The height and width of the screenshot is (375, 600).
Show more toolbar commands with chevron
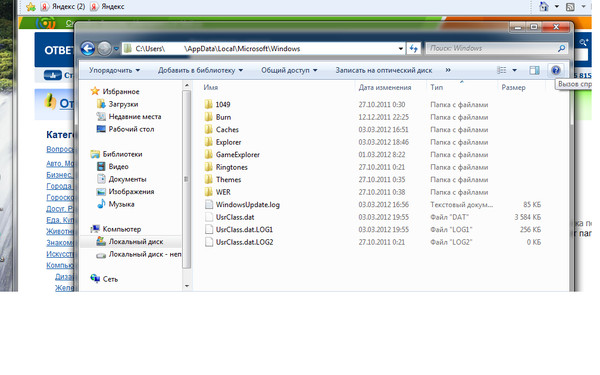[448, 70]
